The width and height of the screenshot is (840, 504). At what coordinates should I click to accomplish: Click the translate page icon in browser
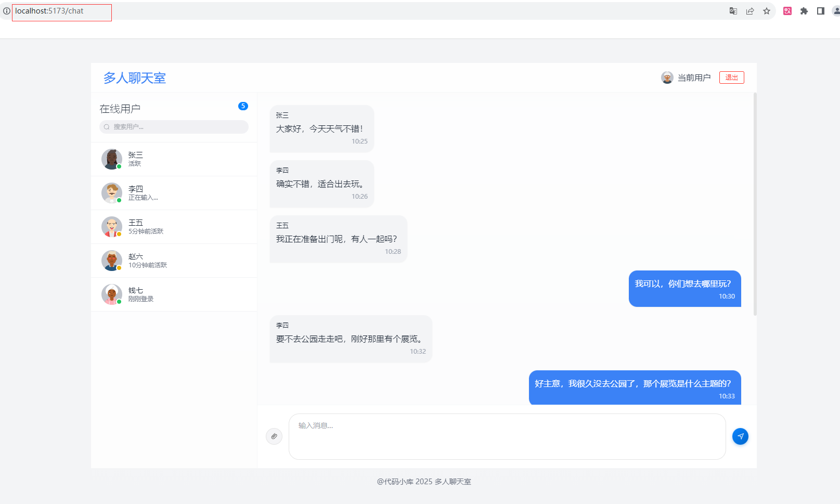733,11
